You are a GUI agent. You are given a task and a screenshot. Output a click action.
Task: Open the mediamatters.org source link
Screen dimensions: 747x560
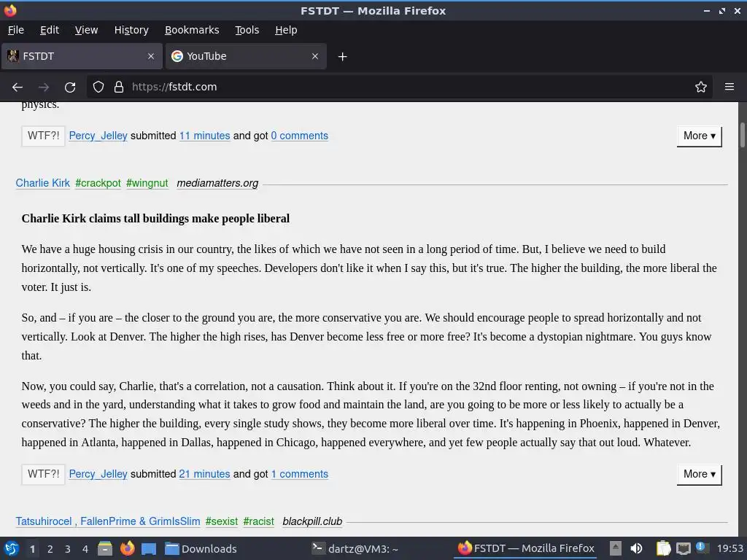(x=217, y=183)
